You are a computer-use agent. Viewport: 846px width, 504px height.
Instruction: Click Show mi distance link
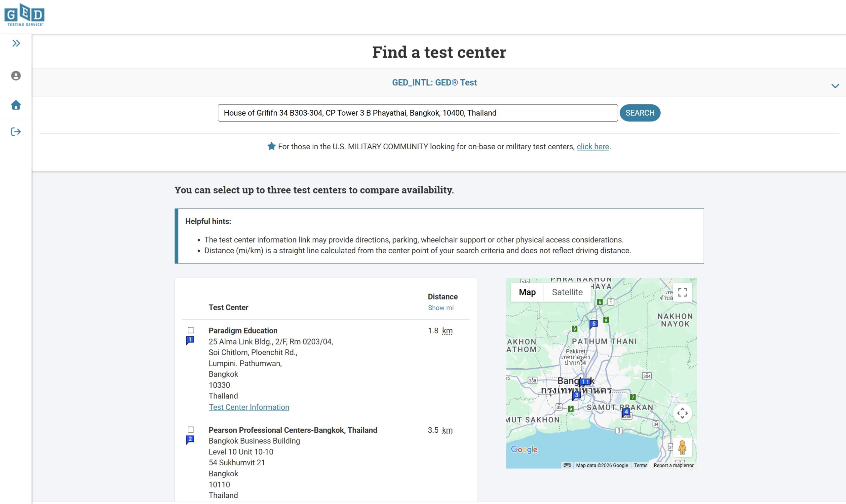[440, 308]
